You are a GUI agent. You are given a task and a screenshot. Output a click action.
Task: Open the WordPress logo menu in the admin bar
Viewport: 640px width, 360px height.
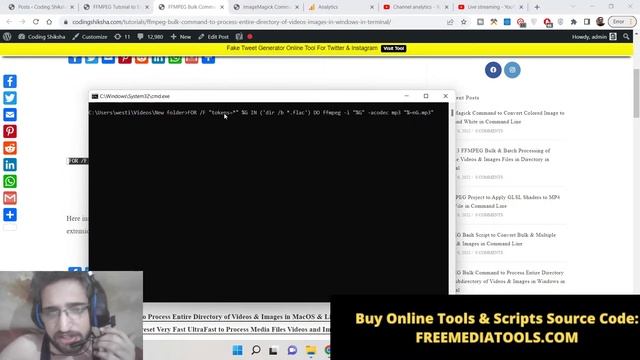7,37
